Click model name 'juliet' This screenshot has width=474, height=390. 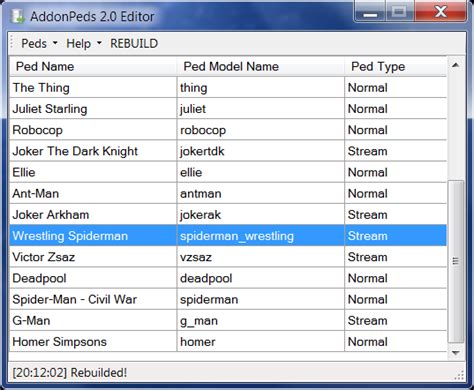[193, 109]
